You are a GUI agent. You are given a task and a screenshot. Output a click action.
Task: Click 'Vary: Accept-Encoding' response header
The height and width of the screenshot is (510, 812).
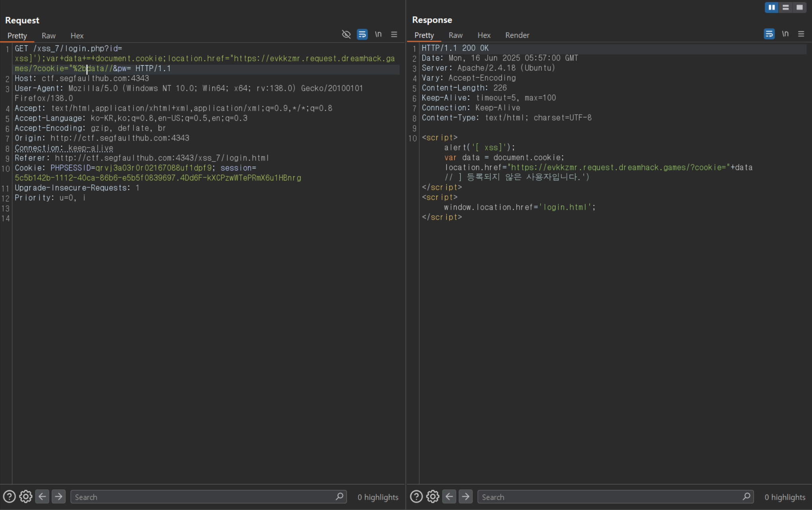coord(469,78)
